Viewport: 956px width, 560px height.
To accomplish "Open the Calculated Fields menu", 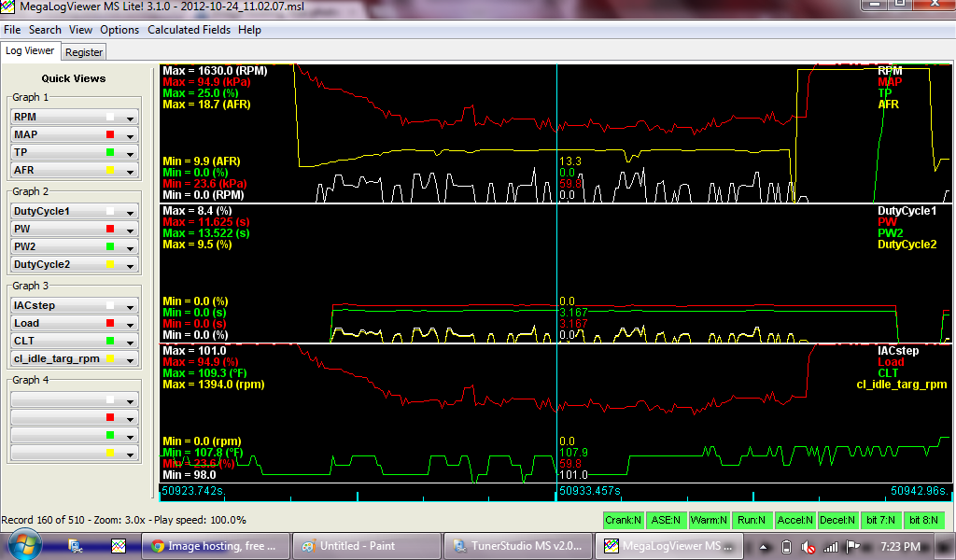I will click(189, 30).
